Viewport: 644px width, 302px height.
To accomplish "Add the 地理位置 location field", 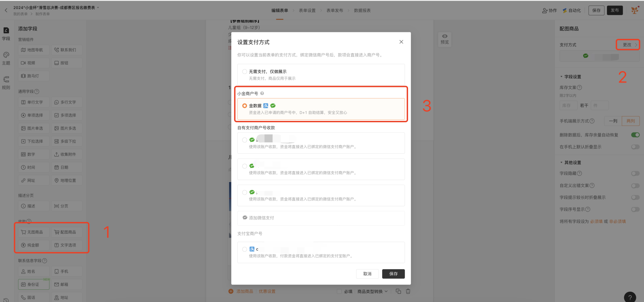I will (x=67, y=180).
